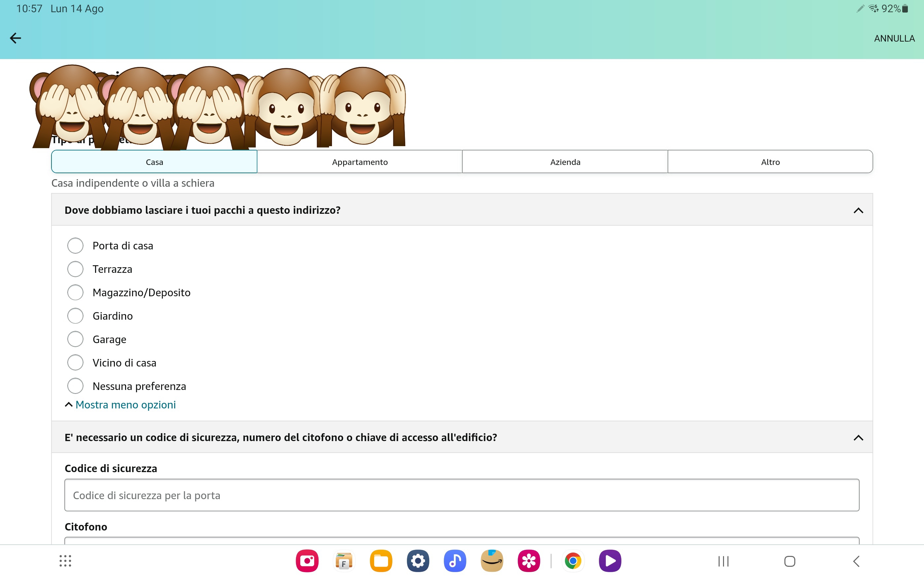This screenshot has height=578, width=924.
Task: Open the Amazon app in the taskbar
Action: pyautogui.click(x=492, y=561)
